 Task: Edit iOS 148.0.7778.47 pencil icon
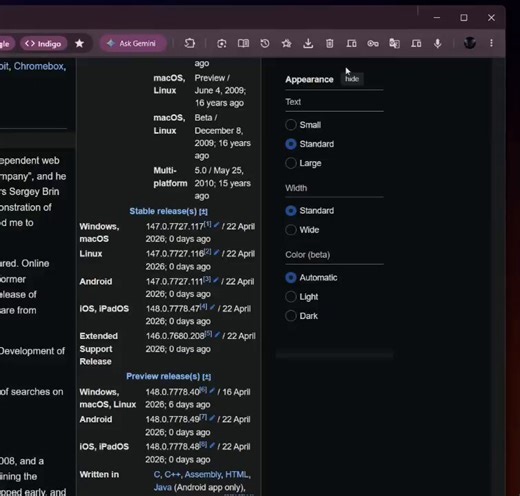(212, 307)
